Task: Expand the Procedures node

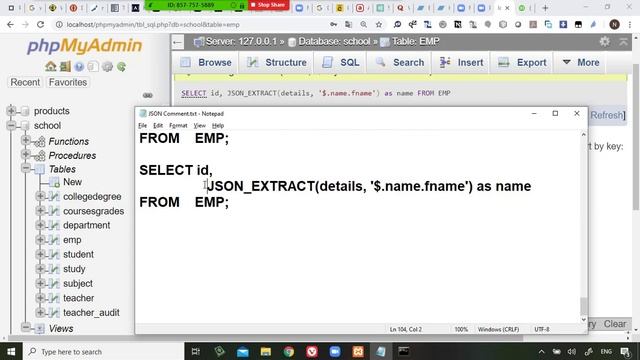Action: (x=26, y=154)
